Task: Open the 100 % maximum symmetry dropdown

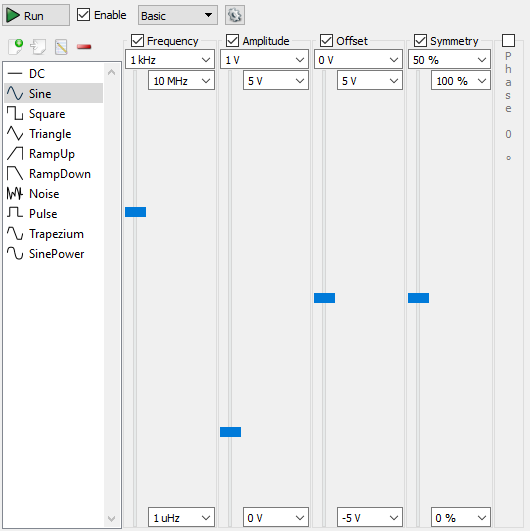Action: pyautogui.click(x=461, y=81)
